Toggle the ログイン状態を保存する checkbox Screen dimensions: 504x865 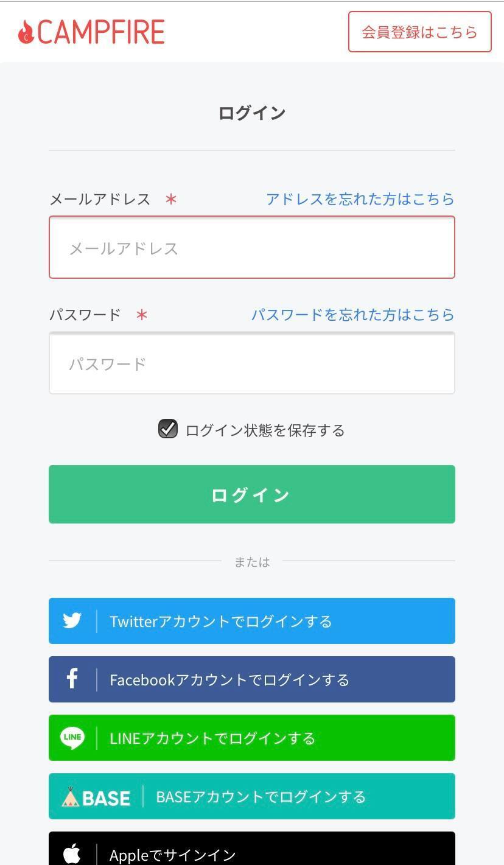168,429
